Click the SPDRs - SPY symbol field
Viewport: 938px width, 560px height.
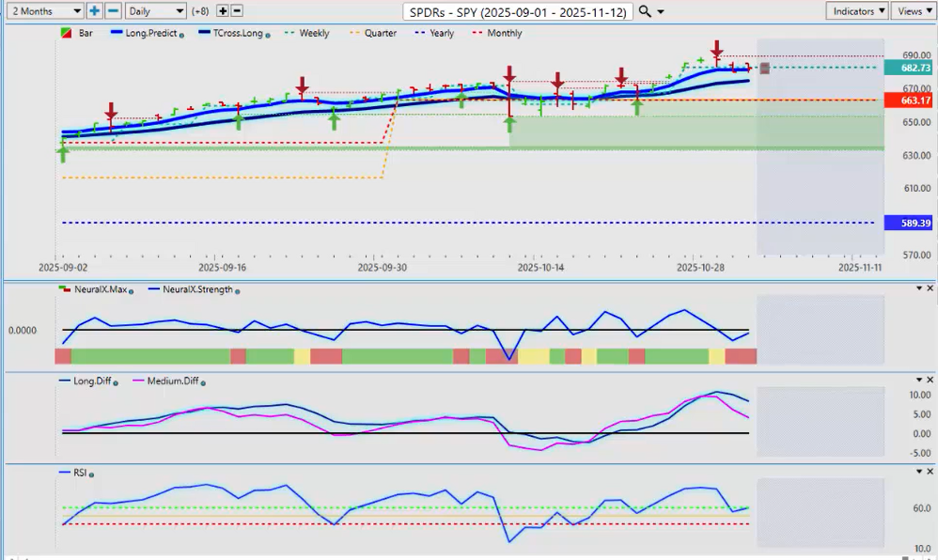(516, 11)
